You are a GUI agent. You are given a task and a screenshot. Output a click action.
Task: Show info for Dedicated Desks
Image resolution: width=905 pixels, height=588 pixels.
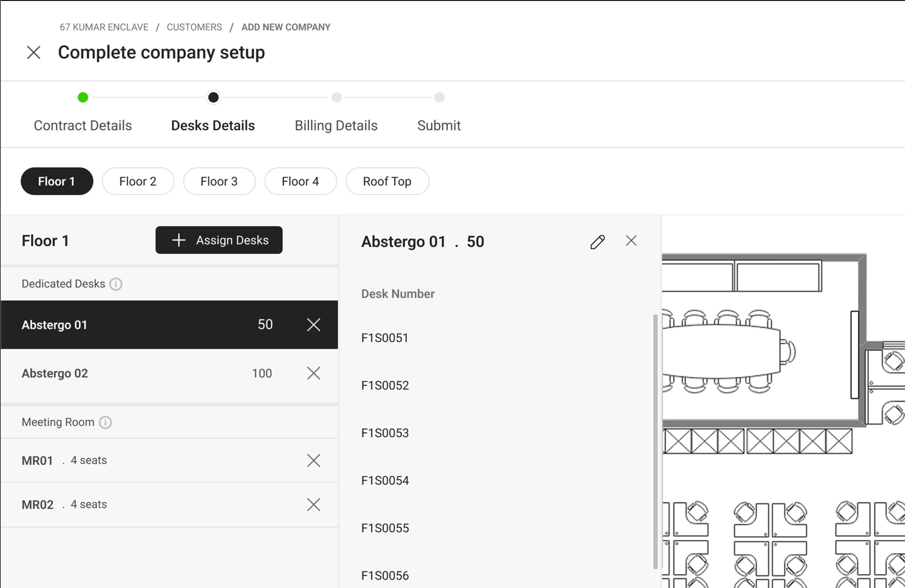pos(116,284)
